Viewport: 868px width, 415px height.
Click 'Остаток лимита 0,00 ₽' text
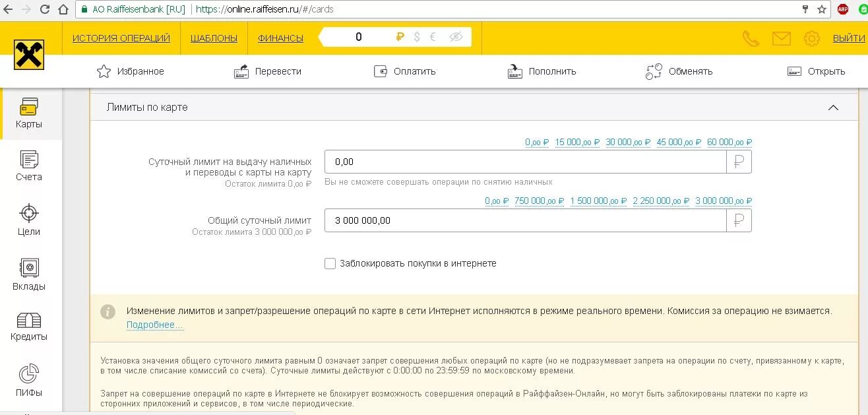tap(268, 184)
